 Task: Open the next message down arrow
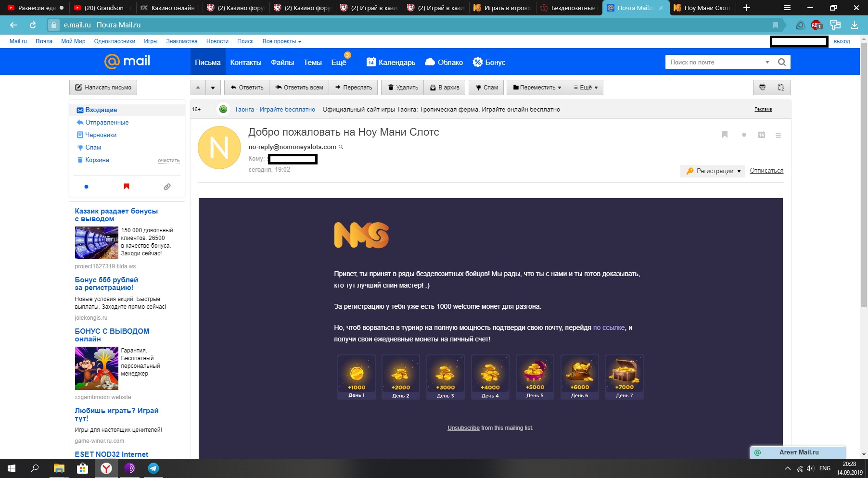(x=213, y=88)
